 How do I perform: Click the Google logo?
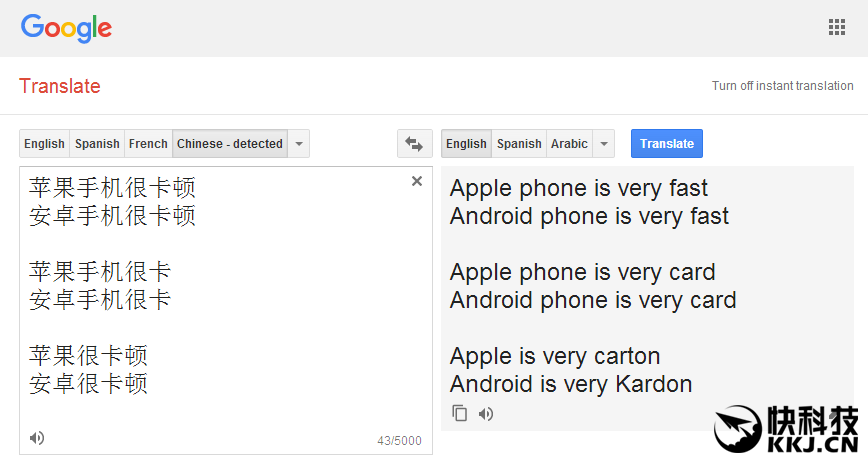[66, 28]
